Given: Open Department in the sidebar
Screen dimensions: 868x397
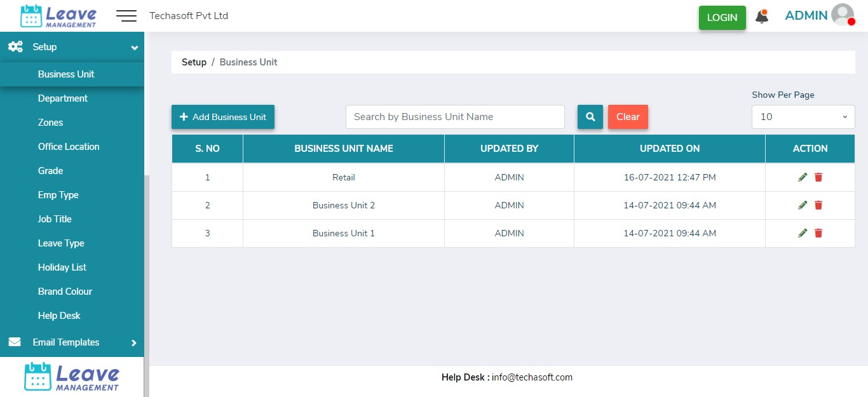Looking at the screenshot, I should pos(63,98).
